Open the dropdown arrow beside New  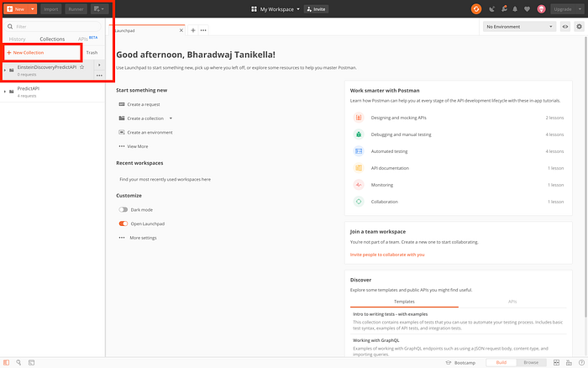click(33, 9)
